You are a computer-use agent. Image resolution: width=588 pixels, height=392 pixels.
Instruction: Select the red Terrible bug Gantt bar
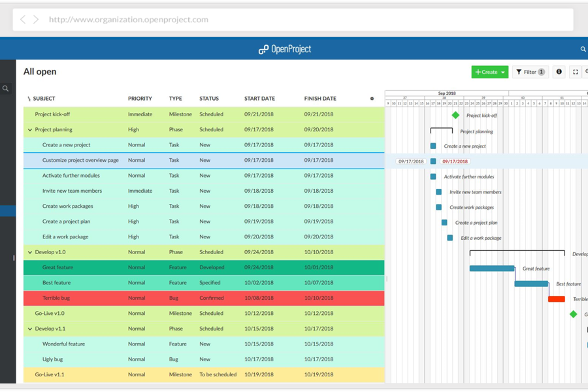[x=557, y=299]
